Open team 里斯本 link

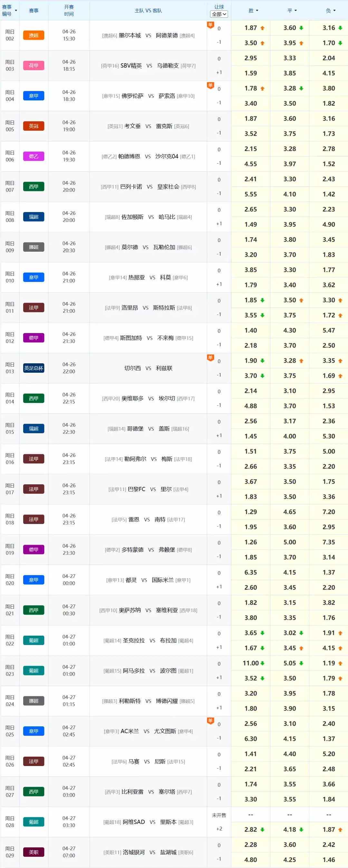(168, 822)
